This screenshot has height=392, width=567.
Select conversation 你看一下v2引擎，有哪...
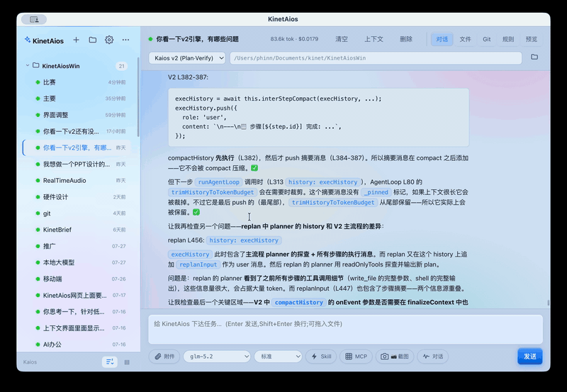[x=77, y=147]
